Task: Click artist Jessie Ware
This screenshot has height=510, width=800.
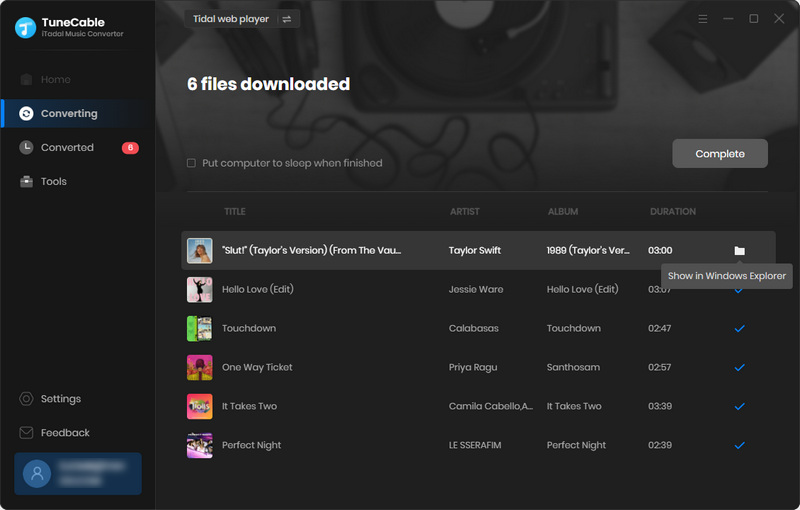Action: click(476, 290)
